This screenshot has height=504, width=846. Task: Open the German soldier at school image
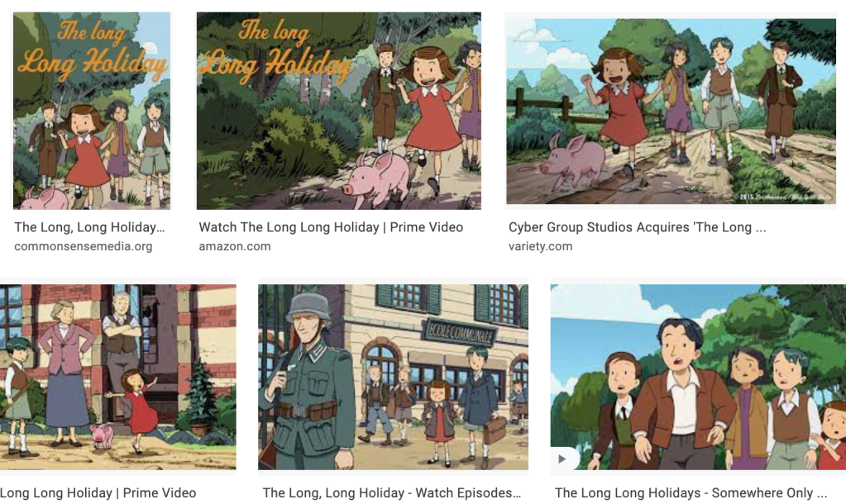pyautogui.click(x=393, y=377)
